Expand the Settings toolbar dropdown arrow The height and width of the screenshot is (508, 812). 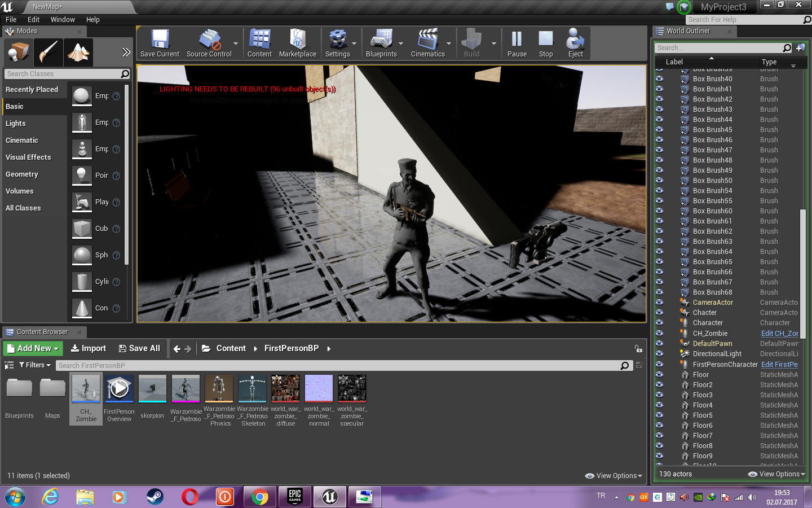click(354, 43)
